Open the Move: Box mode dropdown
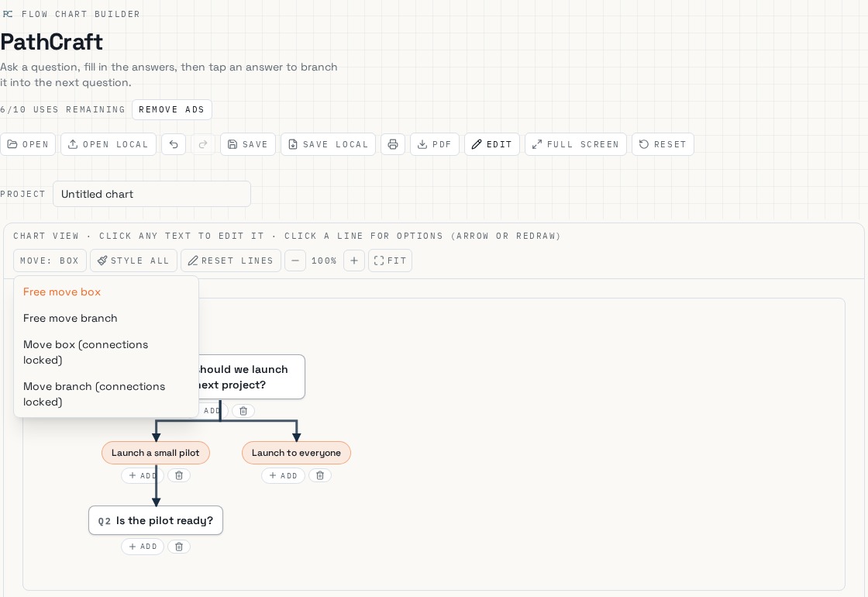Viewport: 868px width, 597px height. point(50,261)
